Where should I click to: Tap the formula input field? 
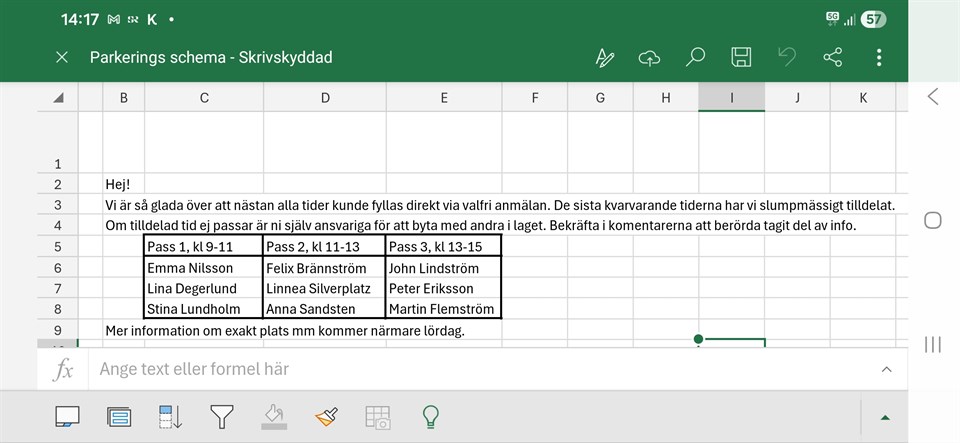(x=480, y=369)
